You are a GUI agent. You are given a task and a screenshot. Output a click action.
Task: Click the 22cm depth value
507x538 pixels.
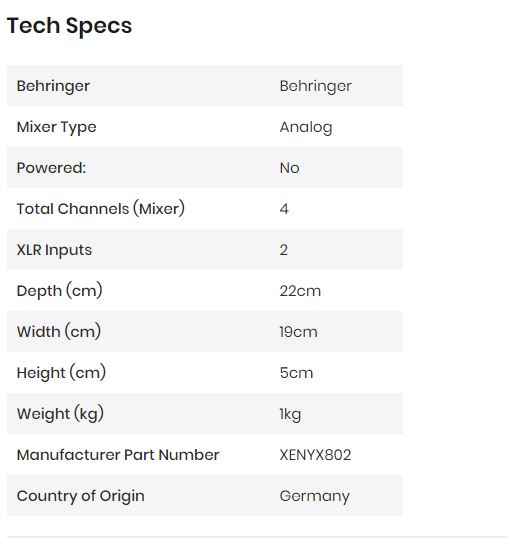[x=300, y=291]
